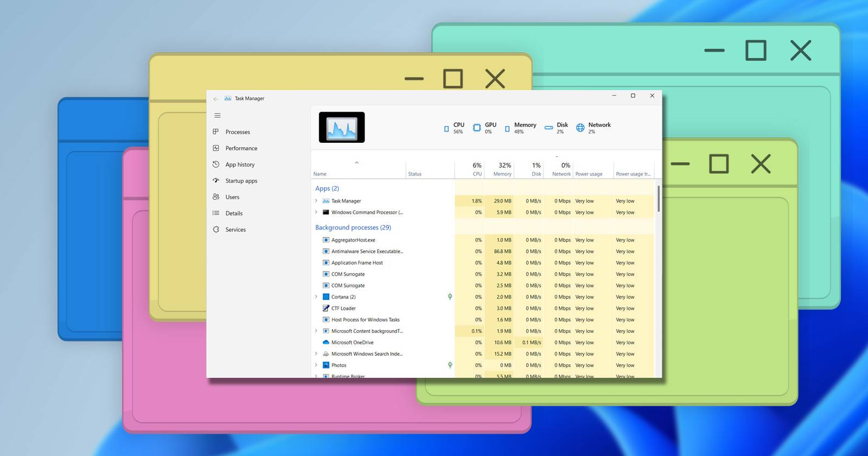Click the performance graph thumbnail in the header
Screen dimensions: 868x456
tap(342, 128)
